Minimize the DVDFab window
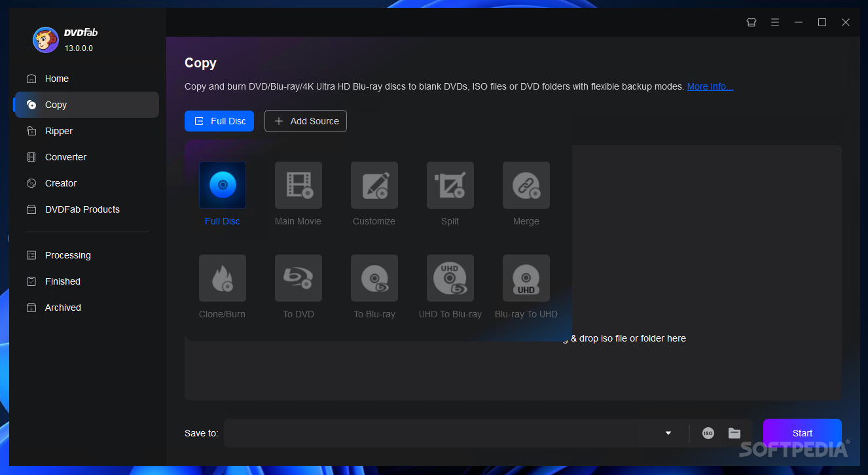The image size is (868, 475). (799, 22)
